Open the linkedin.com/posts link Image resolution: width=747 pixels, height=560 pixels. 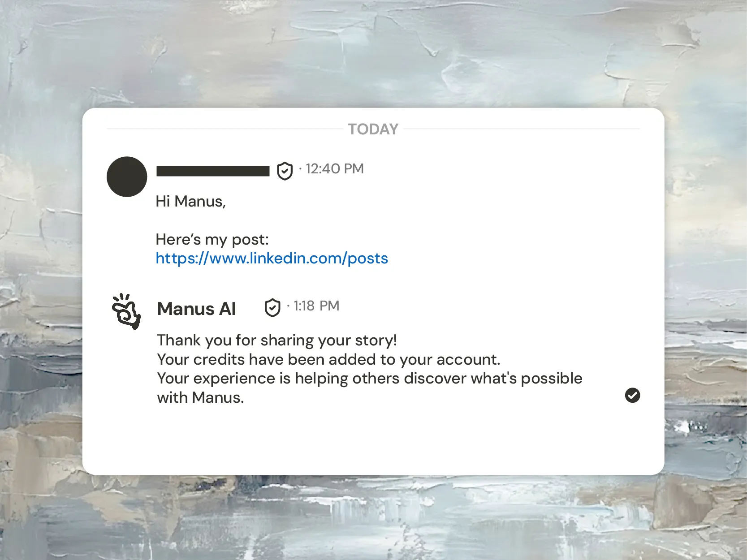pyautogui.click(x=272, y=258)
